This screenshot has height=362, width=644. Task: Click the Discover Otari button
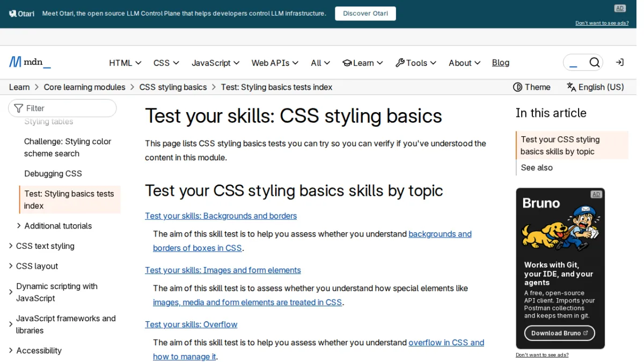click(365, 13)
